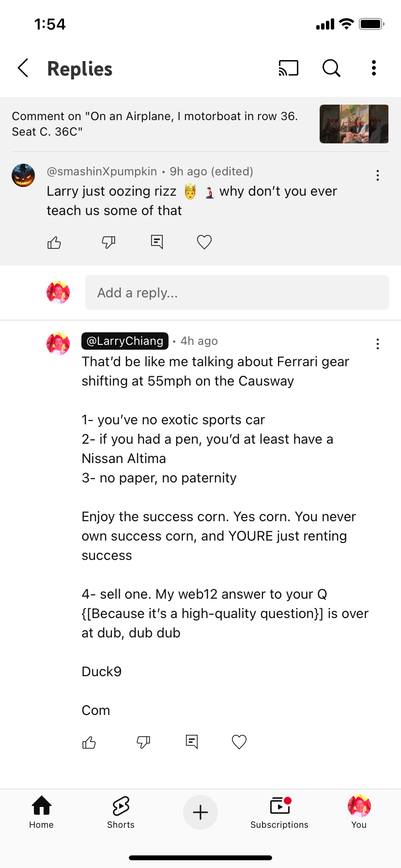401x868 pixels.
Task: Open search from the Replies screen
Action: pos(331,68)
